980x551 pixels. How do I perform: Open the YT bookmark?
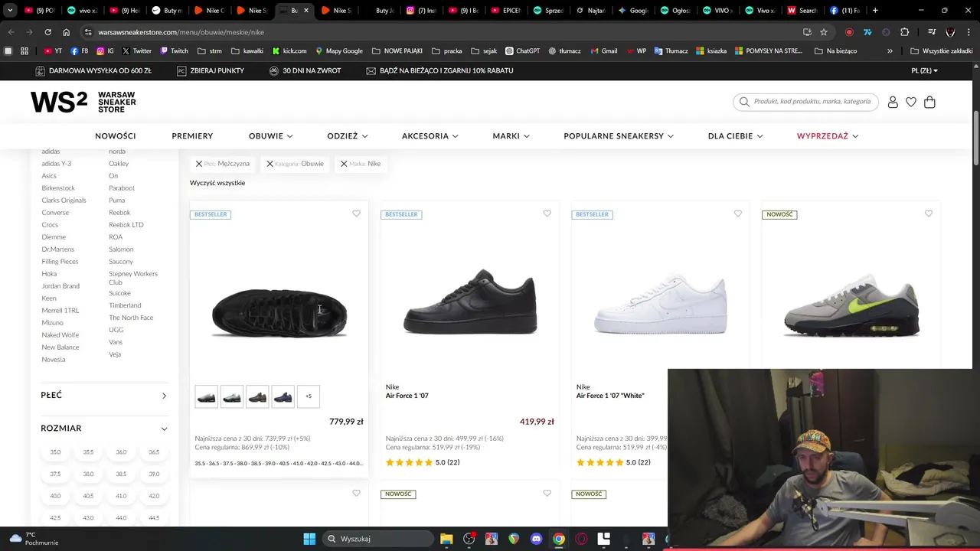tap(53, 51)
